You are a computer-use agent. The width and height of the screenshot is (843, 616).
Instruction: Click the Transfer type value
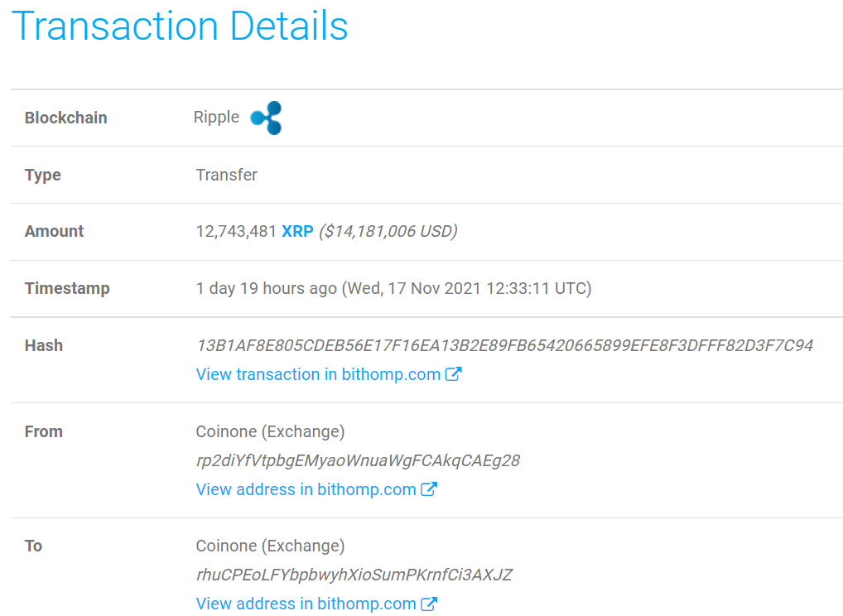226,175
